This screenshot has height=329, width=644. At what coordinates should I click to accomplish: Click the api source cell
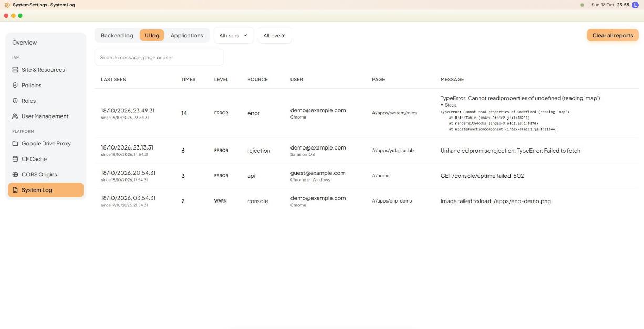tap(251, 176)
